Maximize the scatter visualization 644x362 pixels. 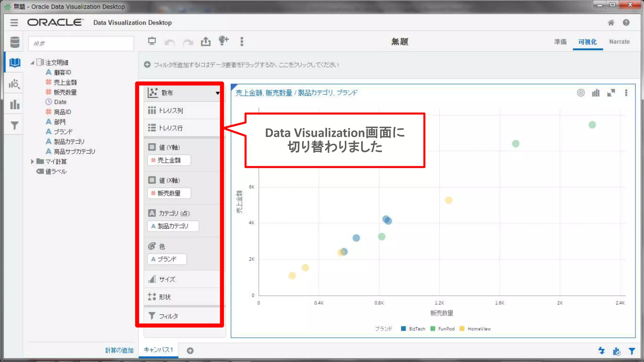pyautogui.click(x=611, y=93)
